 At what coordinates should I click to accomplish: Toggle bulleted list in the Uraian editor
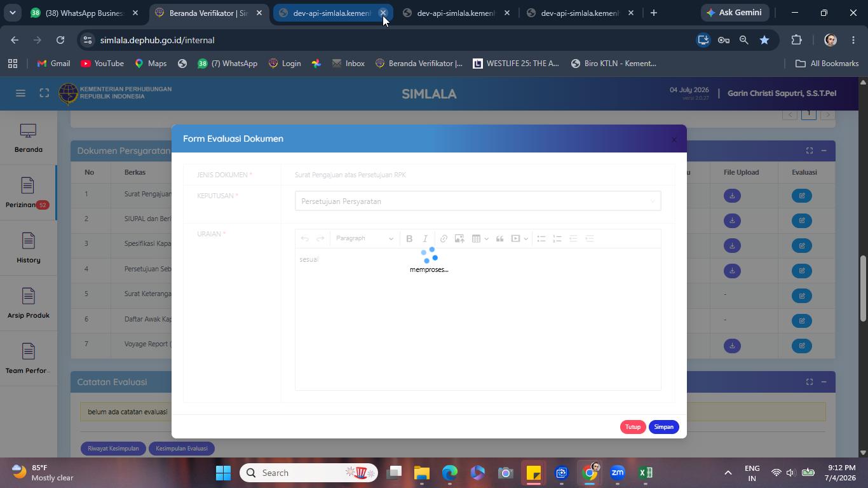541,238
